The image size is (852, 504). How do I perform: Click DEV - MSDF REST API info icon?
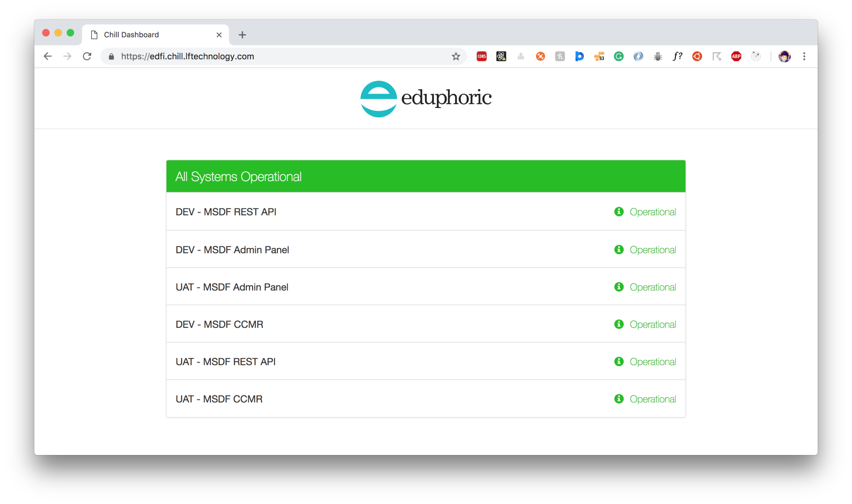(619, 212)
